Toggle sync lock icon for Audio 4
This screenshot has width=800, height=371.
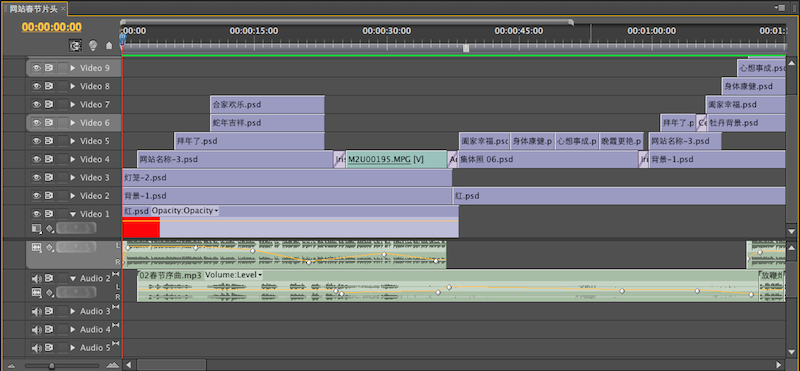49,330
